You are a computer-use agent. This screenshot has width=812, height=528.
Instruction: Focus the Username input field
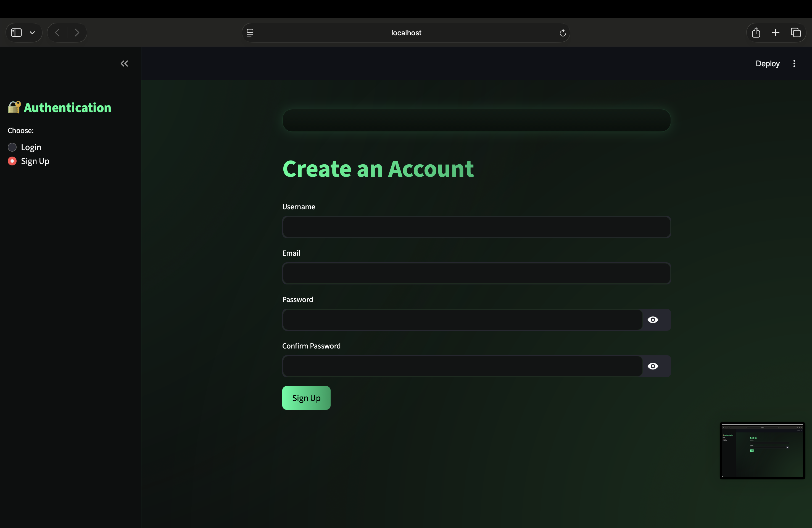tap(476, 227)
